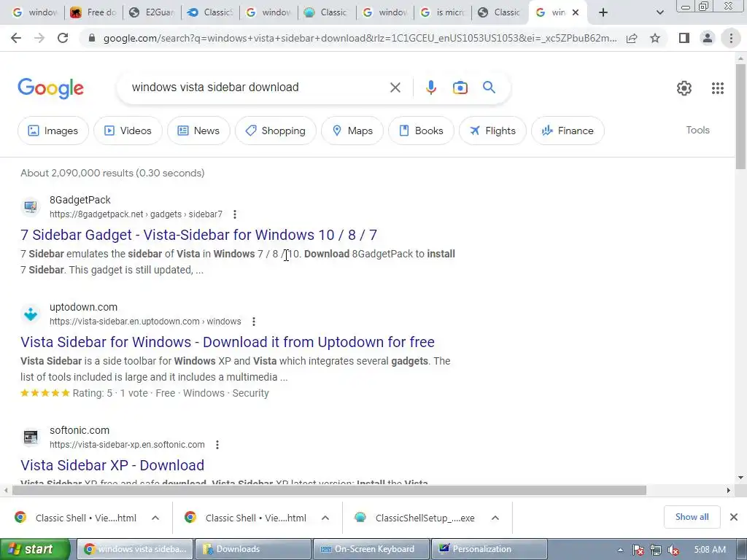Expand the tab search dropdown
The width and height of the screenshot is (747, 560).
[659, 12]
